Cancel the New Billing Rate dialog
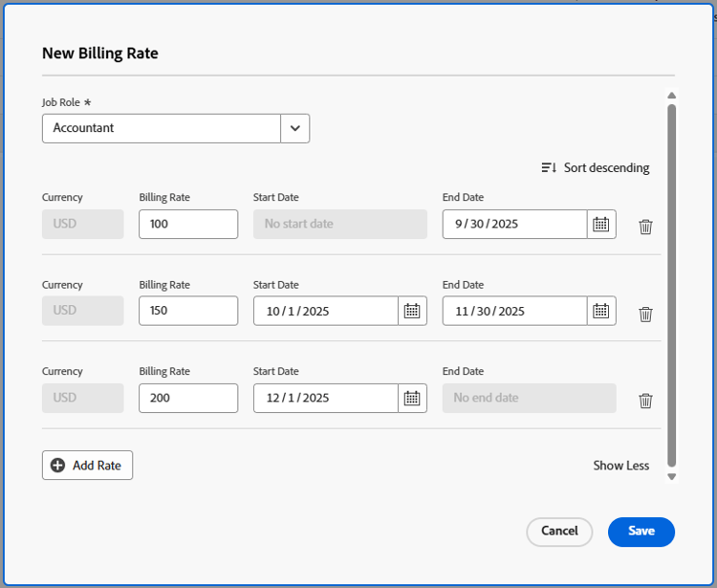 tap(559, 532)
